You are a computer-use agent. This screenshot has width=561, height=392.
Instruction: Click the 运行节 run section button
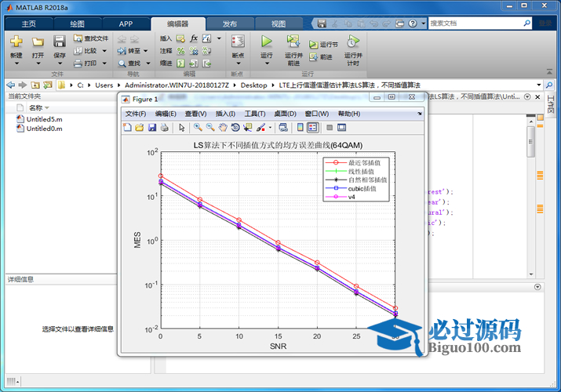323,45
